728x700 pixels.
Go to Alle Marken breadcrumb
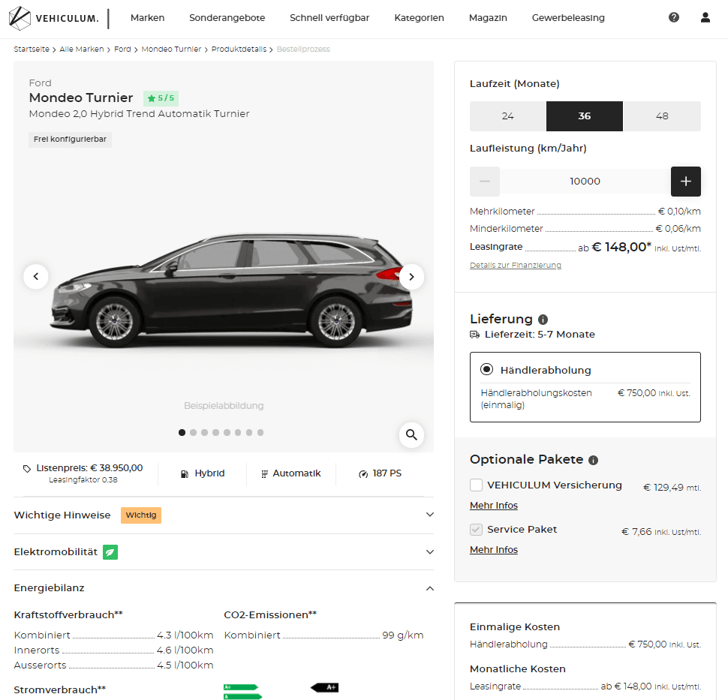[x=82, y=50]
